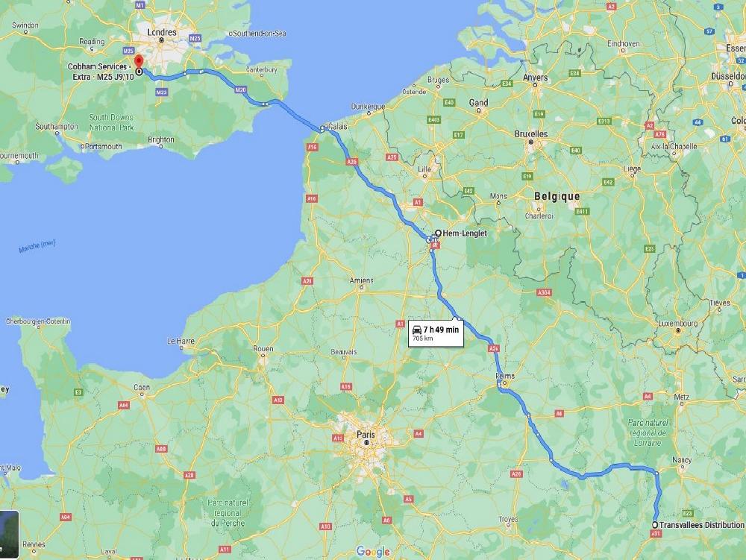746x560 pixels.
Task: Click the Calais waypoint on the route
Action: (322, 128)
